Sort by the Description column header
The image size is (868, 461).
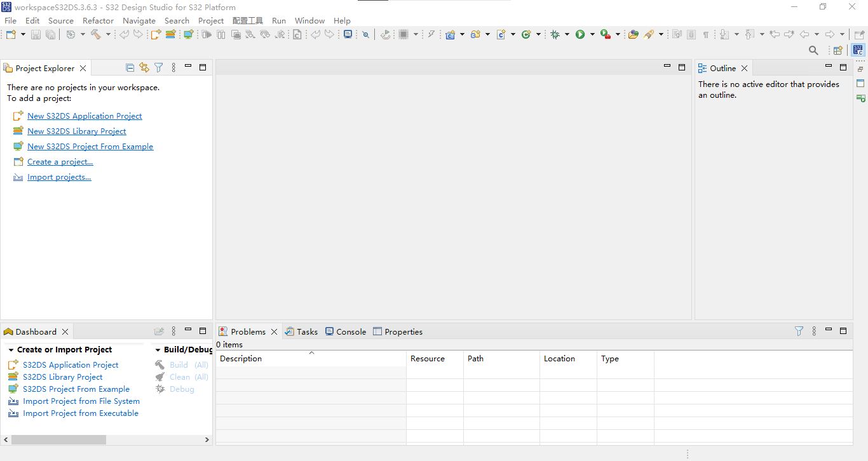[x=311, y=358]
